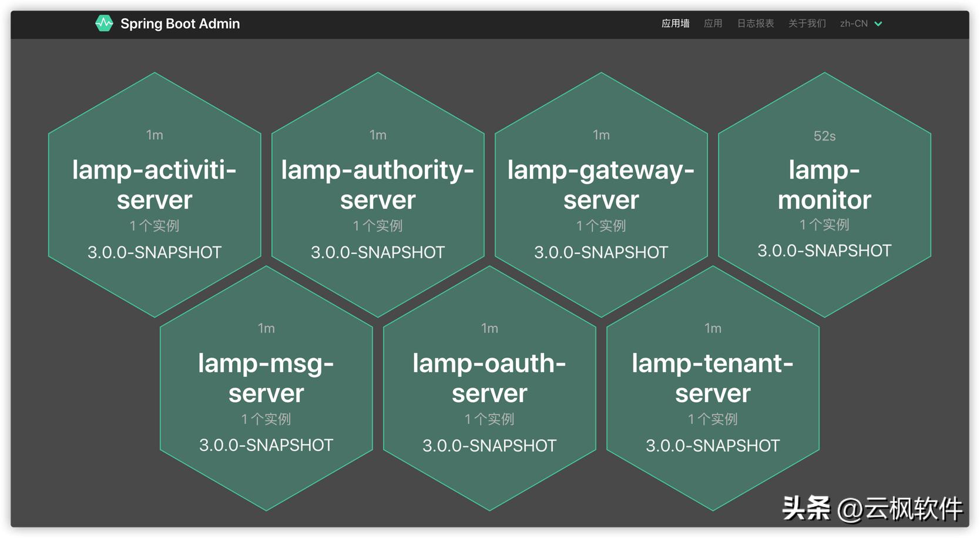Image resolution: width=980 pixels, height=538 pixels.
Task: Click the Spring Boot Admin logo icon
Action: point(105,24)
